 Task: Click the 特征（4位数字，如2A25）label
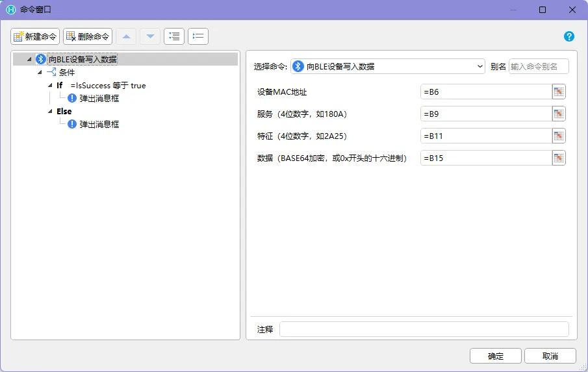[x=302, y=136]
